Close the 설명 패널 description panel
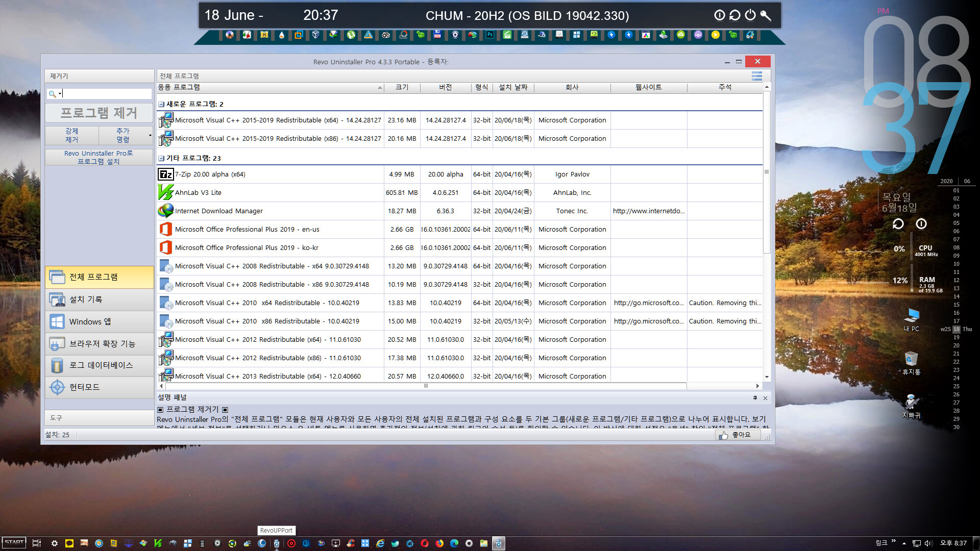 (x=765, y=398)
